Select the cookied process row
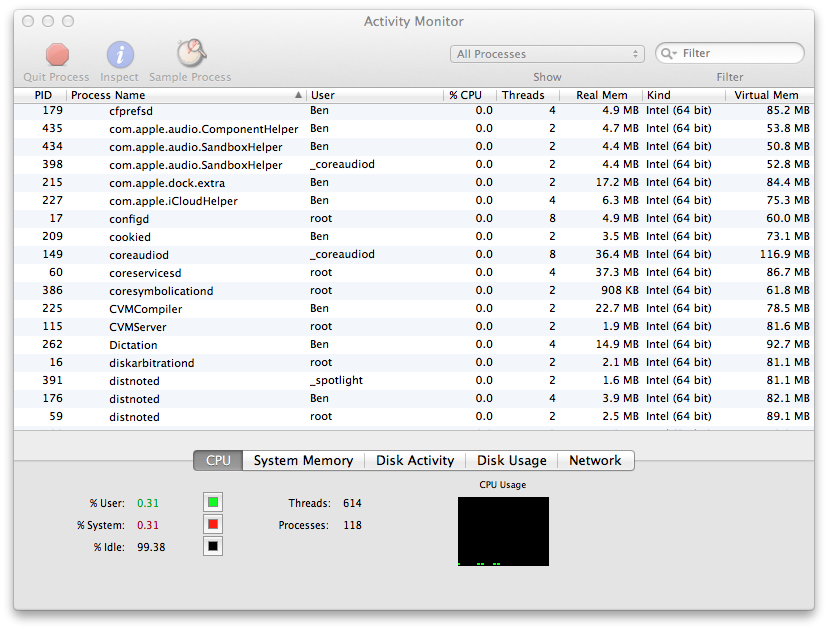 pos(414,237)
